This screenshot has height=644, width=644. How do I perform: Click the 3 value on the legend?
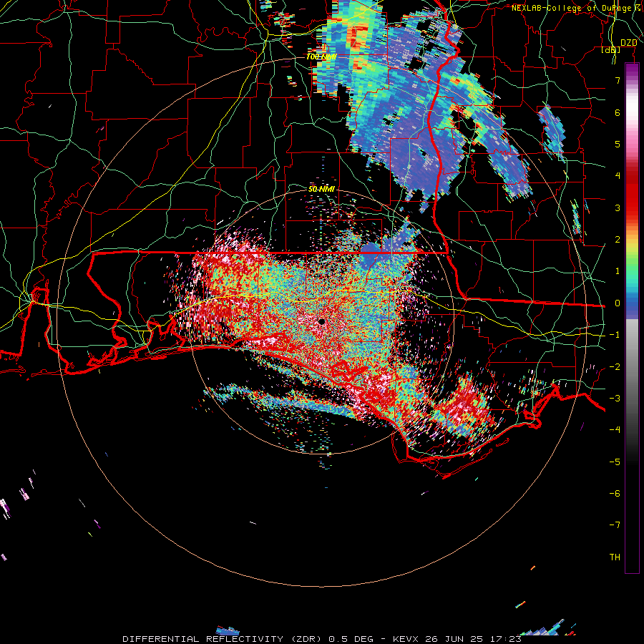618,208
